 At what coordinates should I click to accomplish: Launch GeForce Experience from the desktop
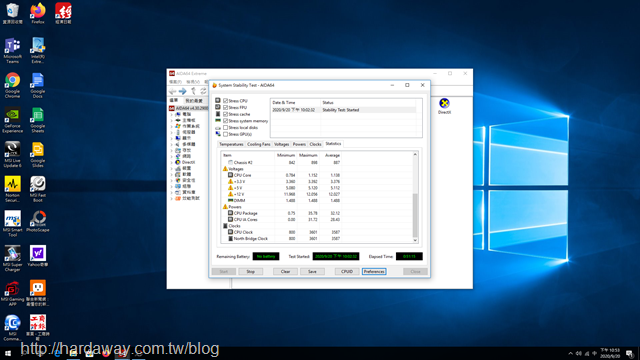12,120
